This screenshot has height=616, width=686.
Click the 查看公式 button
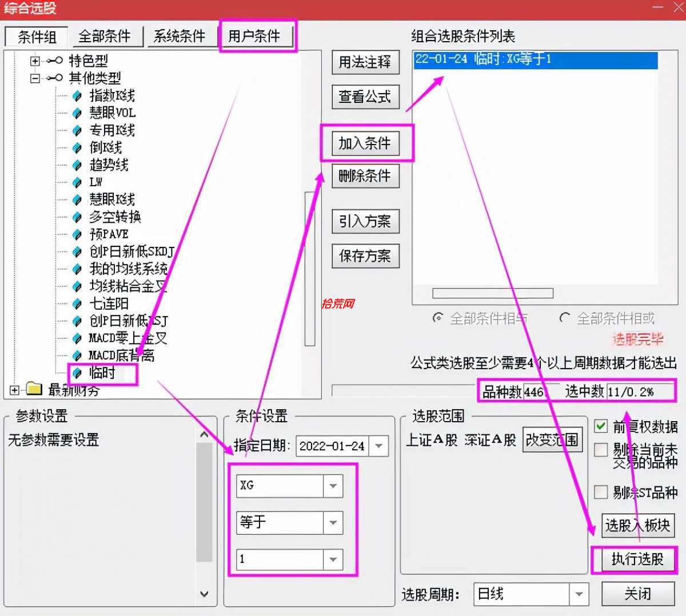point(365,97)
